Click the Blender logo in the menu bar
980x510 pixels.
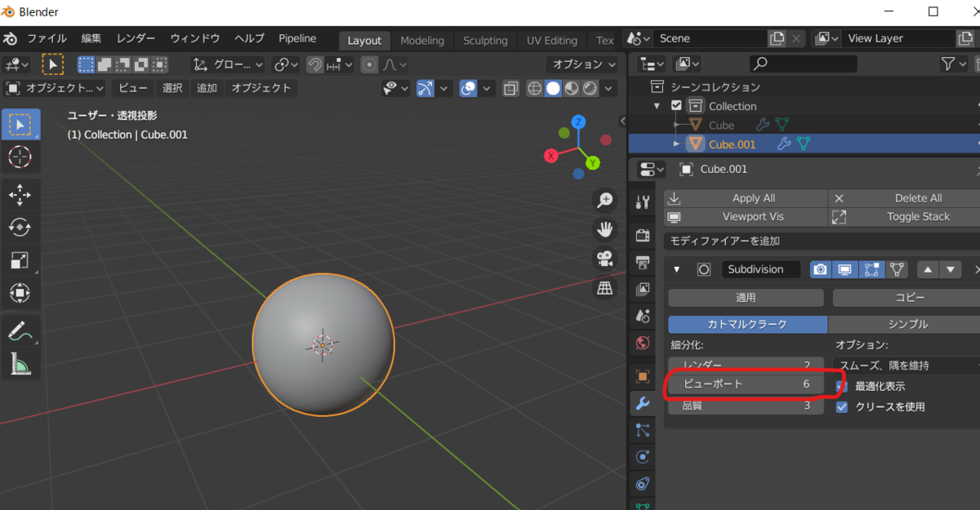[x=10, y=38]
